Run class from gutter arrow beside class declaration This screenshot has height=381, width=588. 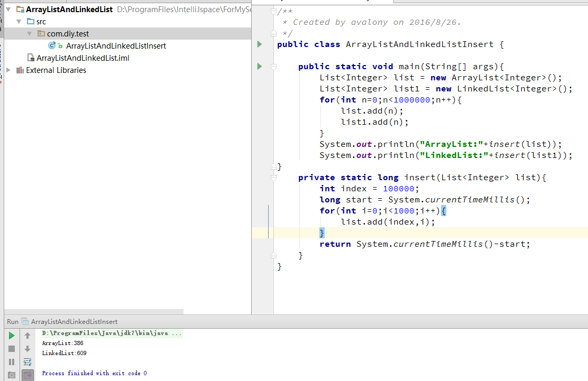pyautogui.click(x=259, y=44)
